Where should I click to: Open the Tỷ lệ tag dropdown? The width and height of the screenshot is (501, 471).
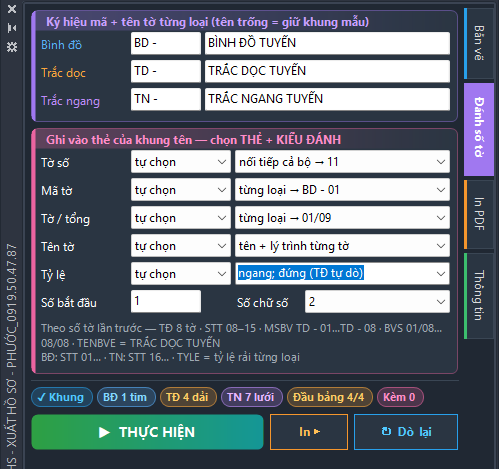coord(181,274)
